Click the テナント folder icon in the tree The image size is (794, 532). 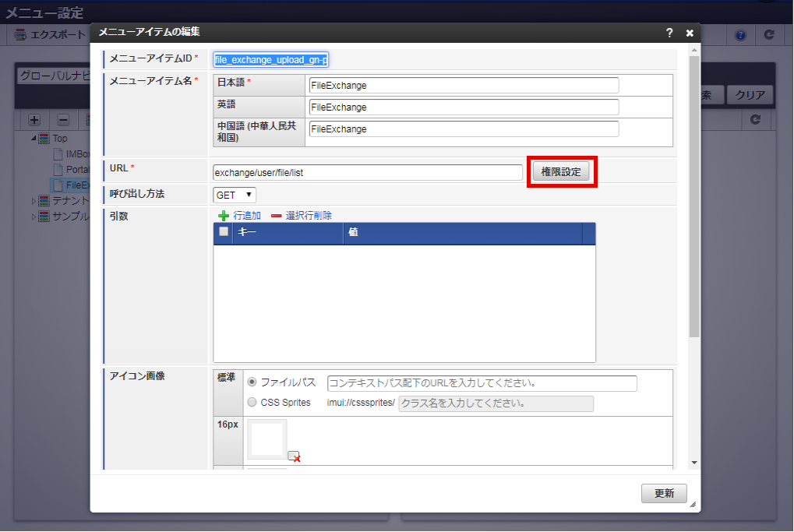pos(44,201)
